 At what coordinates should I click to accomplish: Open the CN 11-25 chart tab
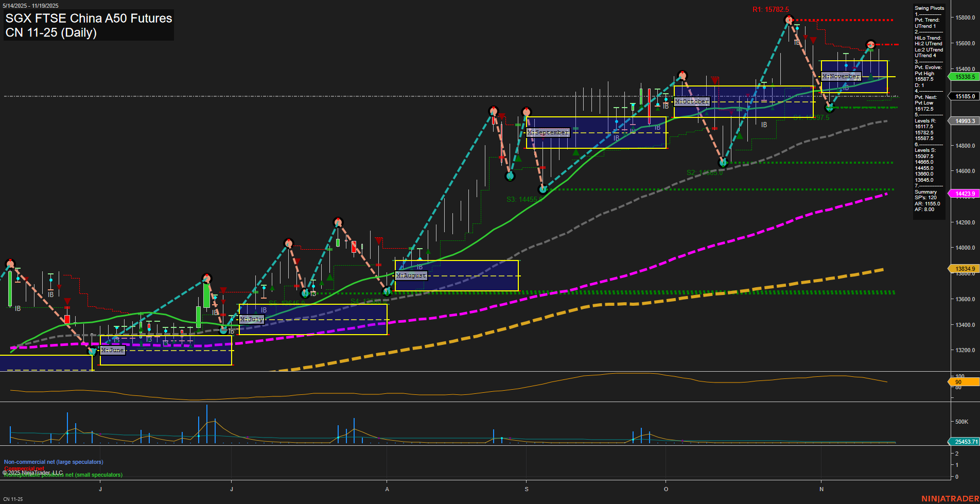click(13, 499)
